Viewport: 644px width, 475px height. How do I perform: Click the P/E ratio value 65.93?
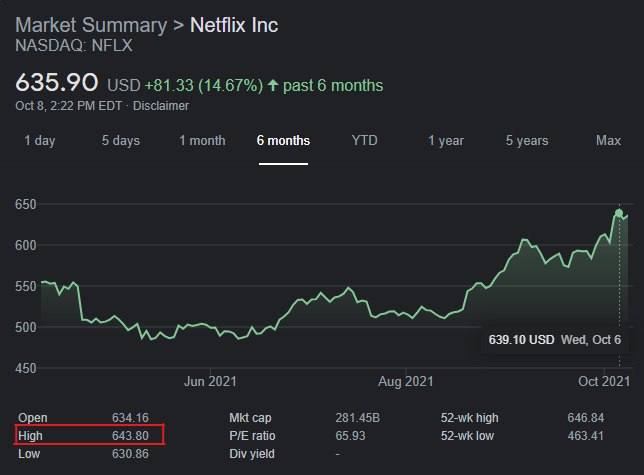pos(350,436)
